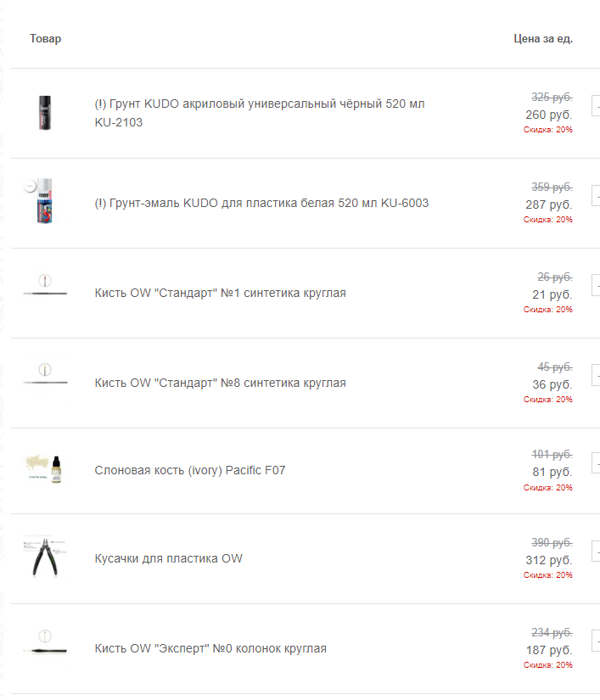
Task: Click the Цена за ед. column header
Action: (543, 38)
